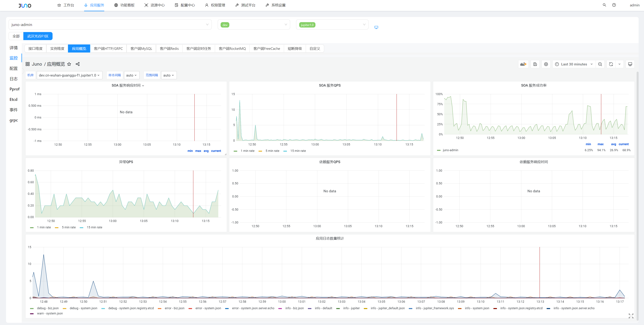
Task: Switch to 实例维度 tab
Action: click(57, 48)
